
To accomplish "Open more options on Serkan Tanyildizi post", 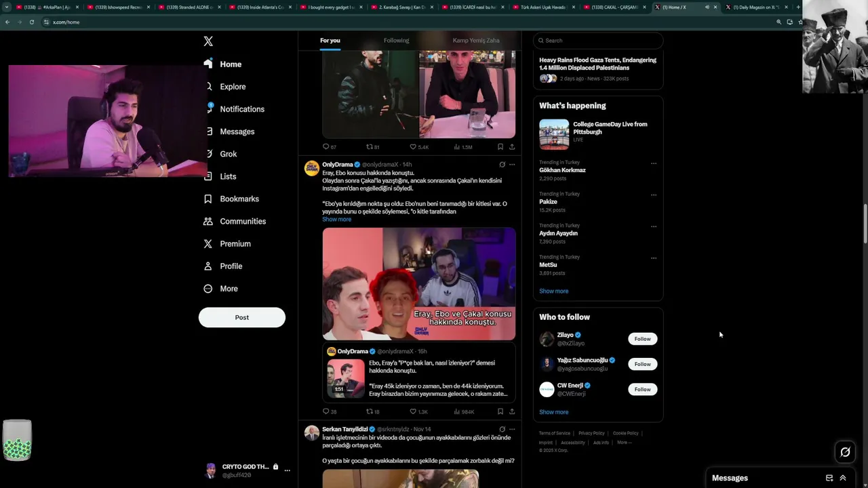I will [512, 429].
